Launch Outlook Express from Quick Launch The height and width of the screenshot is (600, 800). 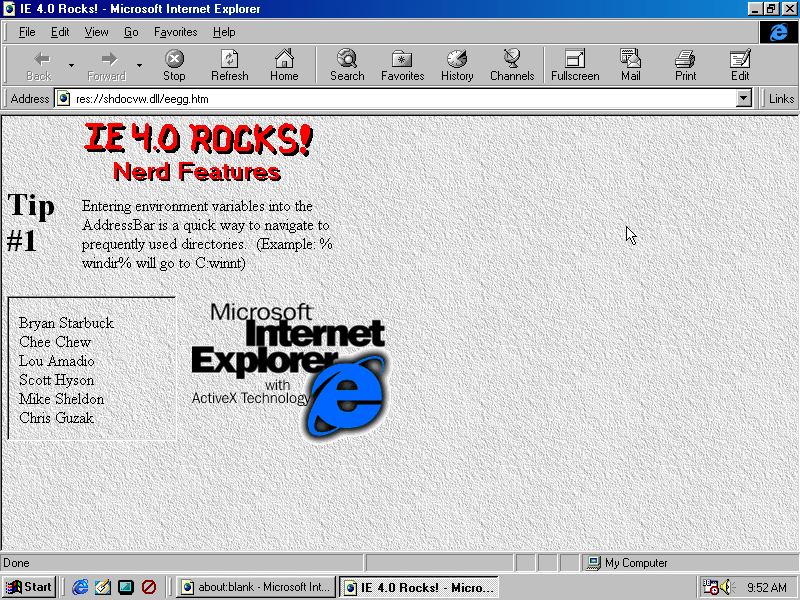pyautogui.click(x=103, y=587)
